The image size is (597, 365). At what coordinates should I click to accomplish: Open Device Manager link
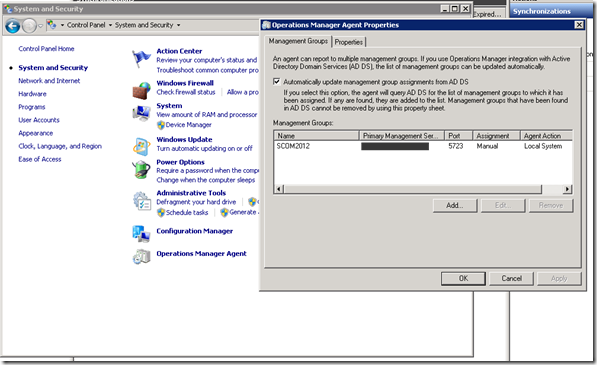click(x=188, y=125)
